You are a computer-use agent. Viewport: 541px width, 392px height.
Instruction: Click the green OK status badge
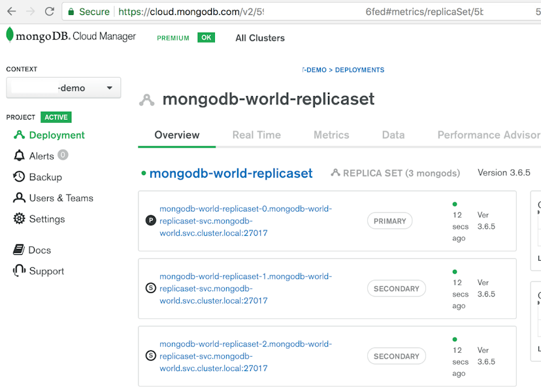[x=206, y=37]
